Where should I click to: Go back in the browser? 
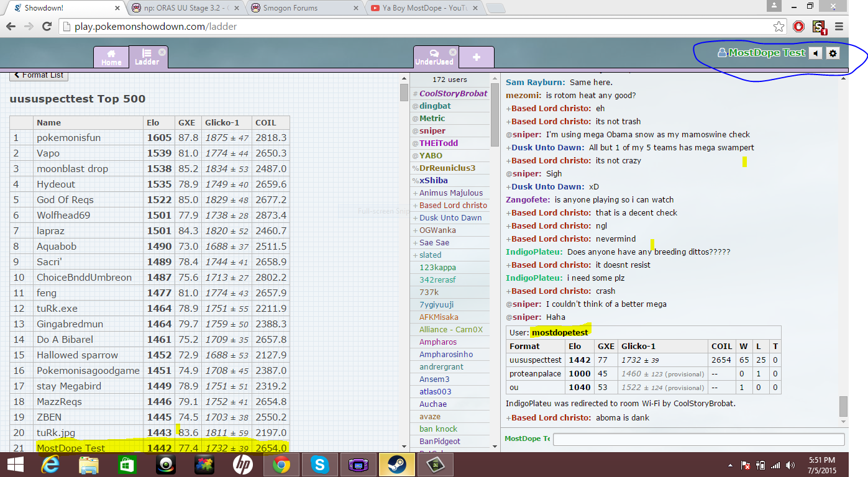(11, 27)
